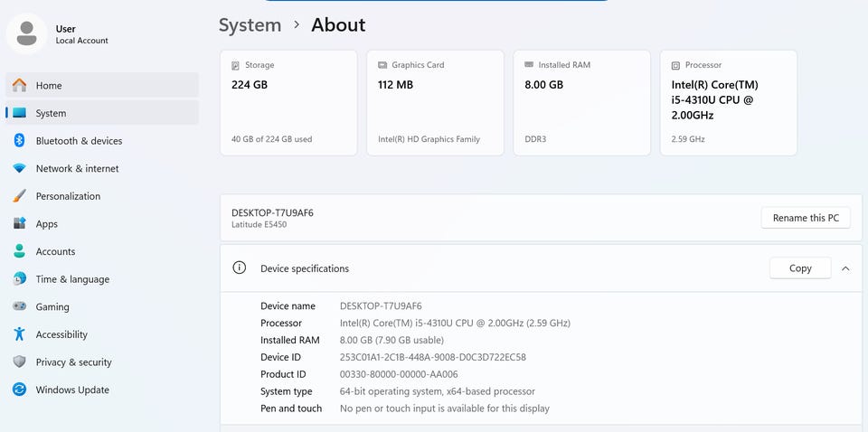Open the Graphics Card info card
Viewport: 868px width, 432px height.
(435, 102)
